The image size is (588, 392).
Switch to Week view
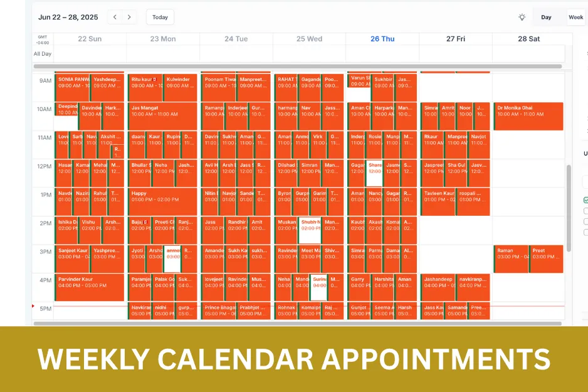click(575, 18)
